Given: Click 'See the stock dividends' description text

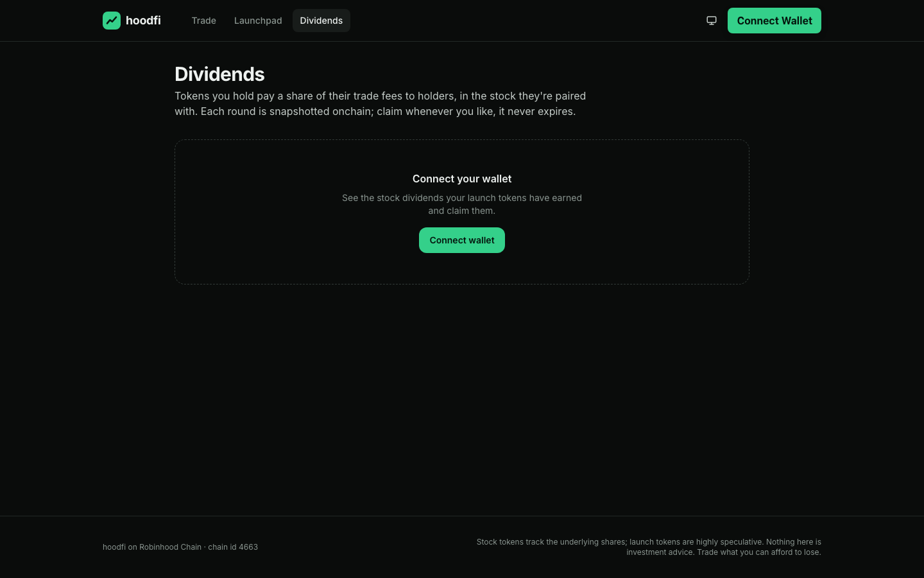Looking at the screenshot, I should (x=462, y=204).
